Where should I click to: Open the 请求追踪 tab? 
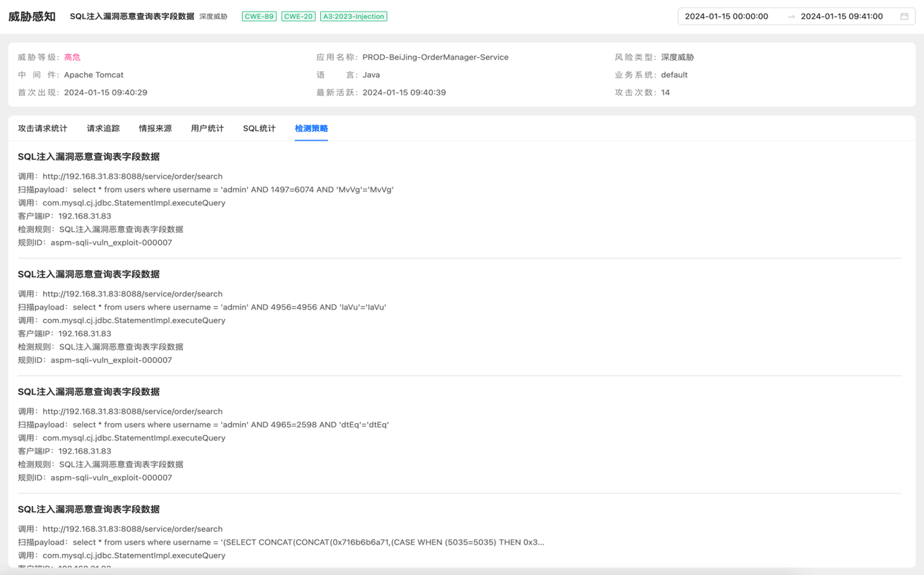103,128
